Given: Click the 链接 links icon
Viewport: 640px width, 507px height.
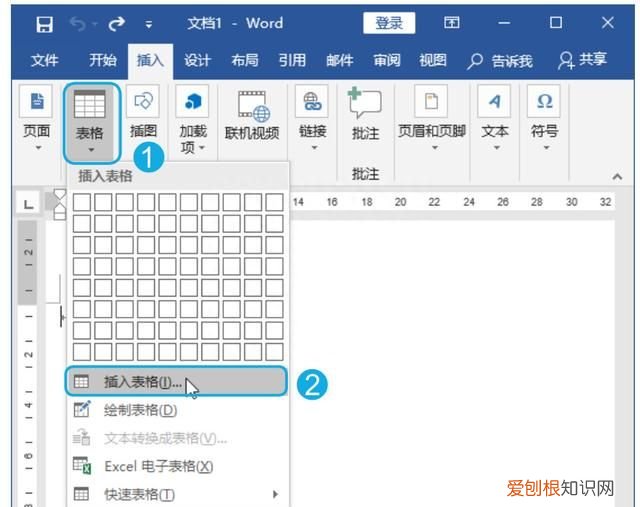Looking at the screenshot, I should 312,101.
